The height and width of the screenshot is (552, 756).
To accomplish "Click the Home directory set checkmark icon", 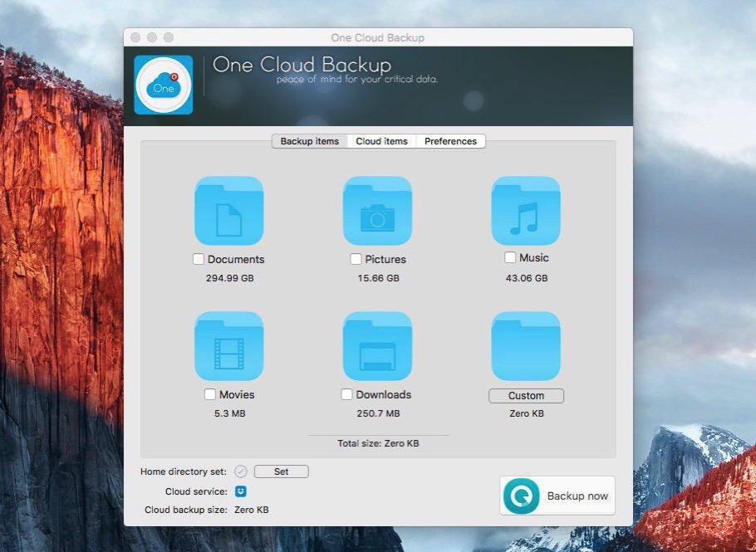I will (241, 471).
